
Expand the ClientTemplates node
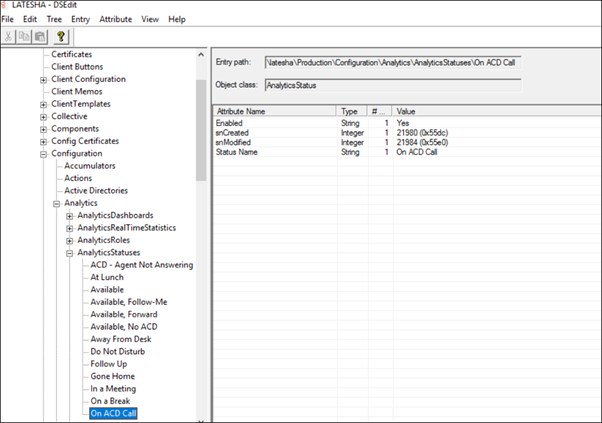[43, 104]
